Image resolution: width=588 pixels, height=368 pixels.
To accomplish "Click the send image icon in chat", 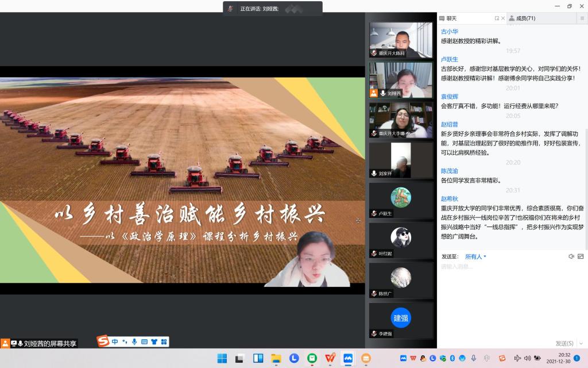I will click(581, 256).
